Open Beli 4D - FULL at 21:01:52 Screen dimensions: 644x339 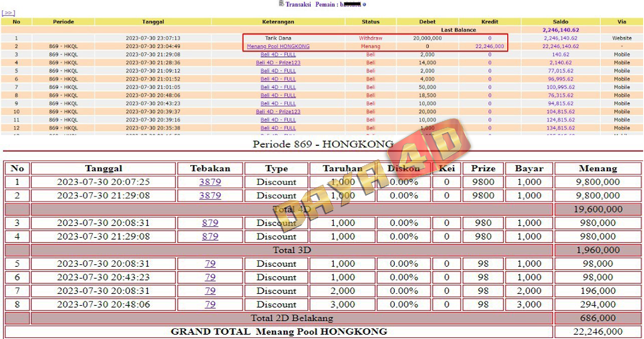[x=278, y=79]
